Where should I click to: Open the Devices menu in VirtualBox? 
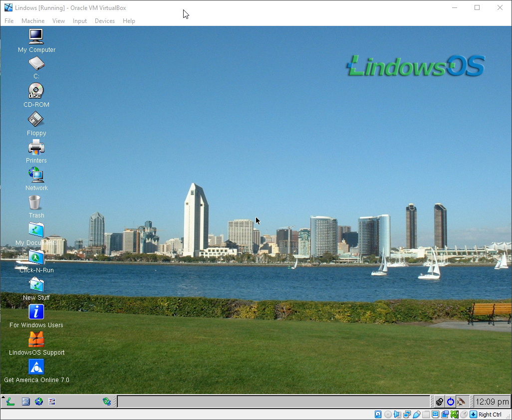tap(105, 21)
